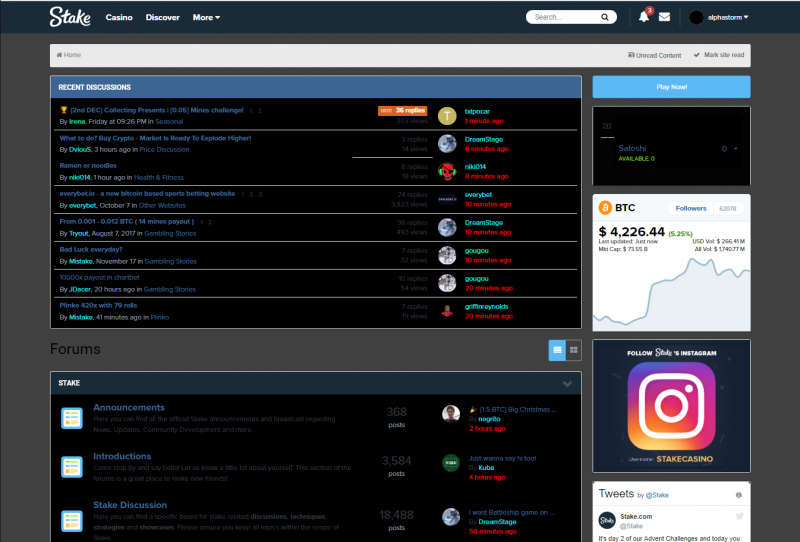This screenshot has height=542, width=800.
Task: Open page 2 of Mines challenge topic
Action: pyautogui.click(x=259, y=111)
